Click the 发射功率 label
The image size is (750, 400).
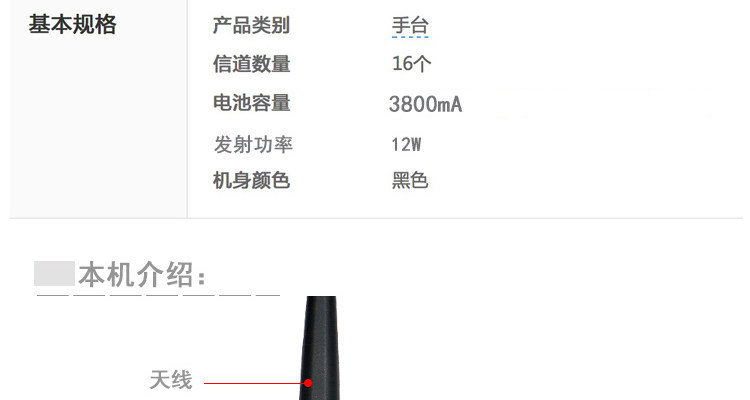(x=253, y=144)
